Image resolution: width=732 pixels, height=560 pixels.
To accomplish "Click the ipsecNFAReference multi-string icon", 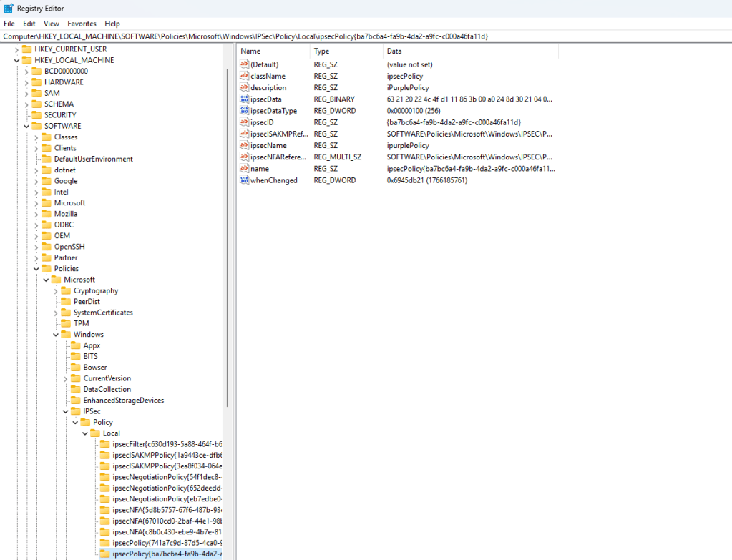I will pyautogui.click(x=245, y=157).
